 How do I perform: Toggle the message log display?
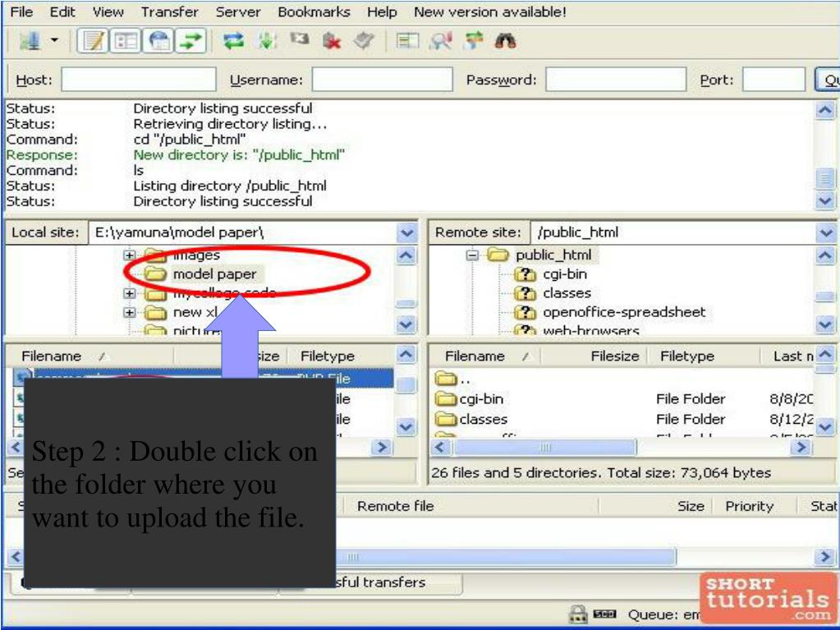pyautogui.click(x=94, y=41)
